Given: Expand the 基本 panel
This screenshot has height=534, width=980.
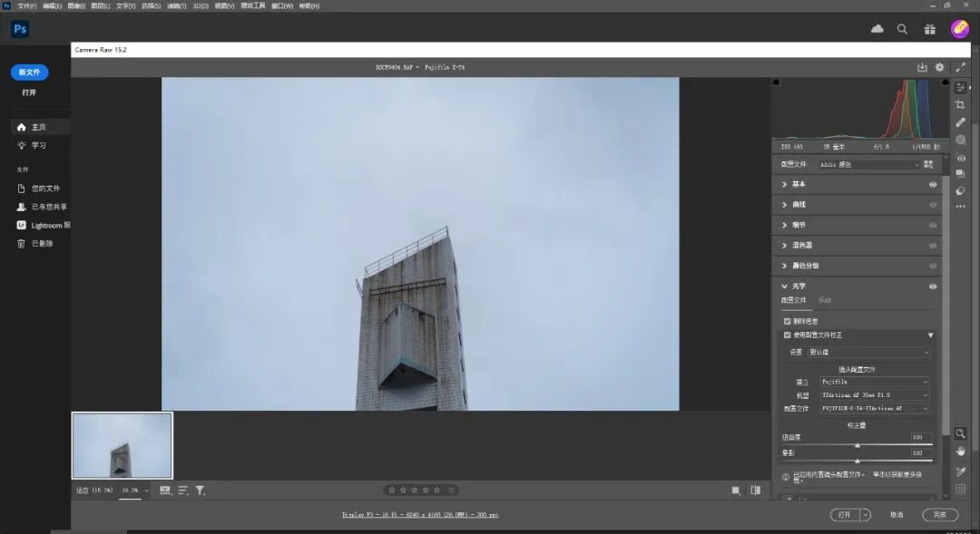Looking at the screenshot, I should tap(784, 184).
